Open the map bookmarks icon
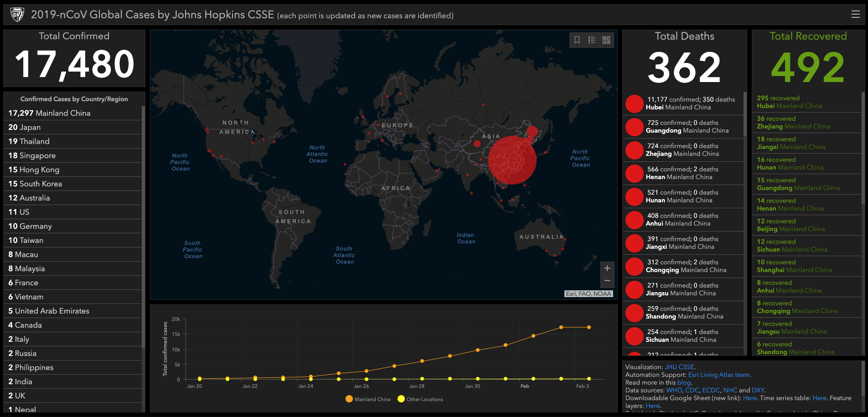Screen dimensions: 868x417 click(x=577, y=40)
